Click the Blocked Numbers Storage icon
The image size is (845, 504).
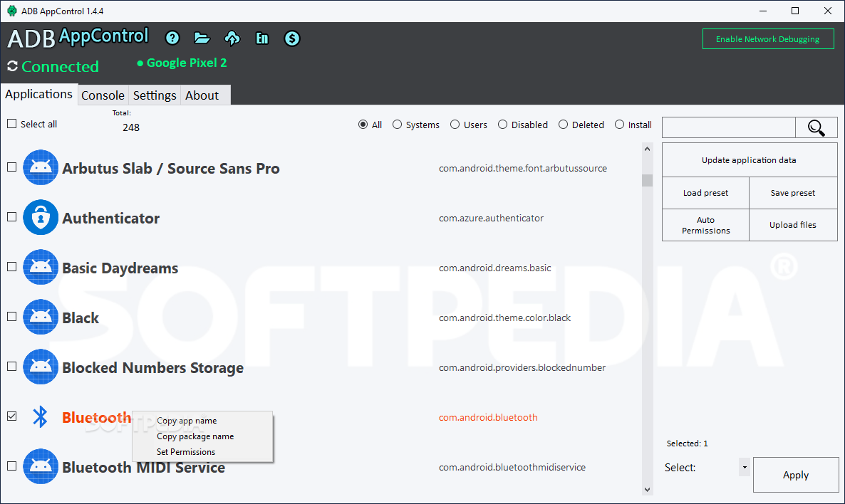pos(41,367)
